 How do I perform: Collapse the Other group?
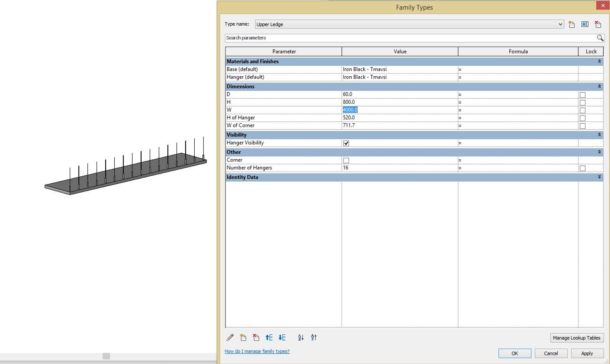pos(599,152)
